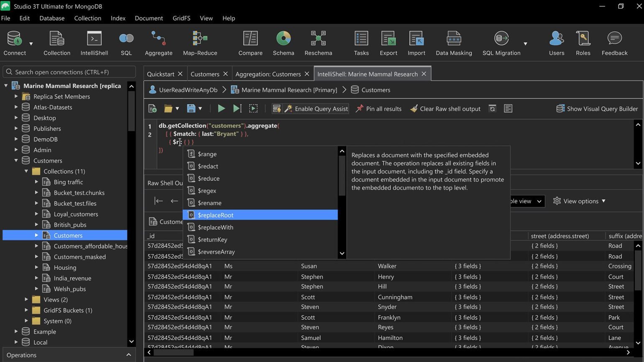
Task: Execute the current statement step icon
Action: [237, 109]
